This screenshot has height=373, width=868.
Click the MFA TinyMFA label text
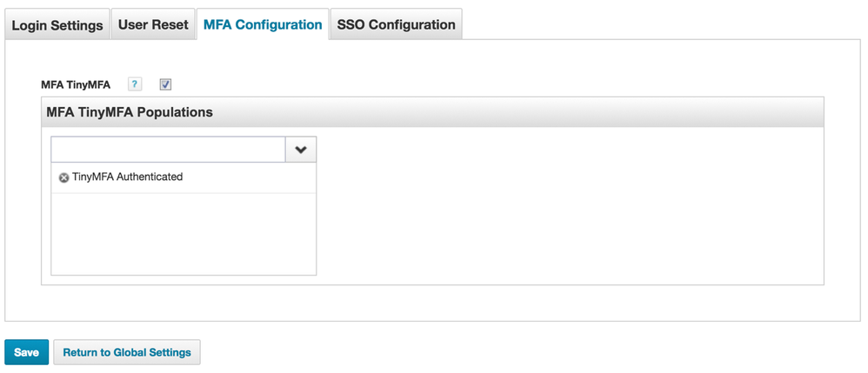(76, 84)
